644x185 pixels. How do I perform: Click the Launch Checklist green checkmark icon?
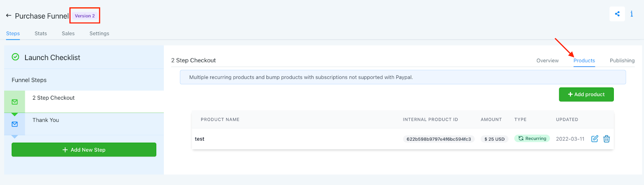point(15,57)
